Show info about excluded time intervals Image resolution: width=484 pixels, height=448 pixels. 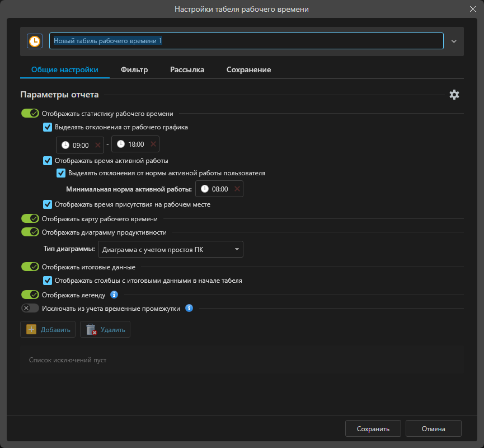coord(189,308)
